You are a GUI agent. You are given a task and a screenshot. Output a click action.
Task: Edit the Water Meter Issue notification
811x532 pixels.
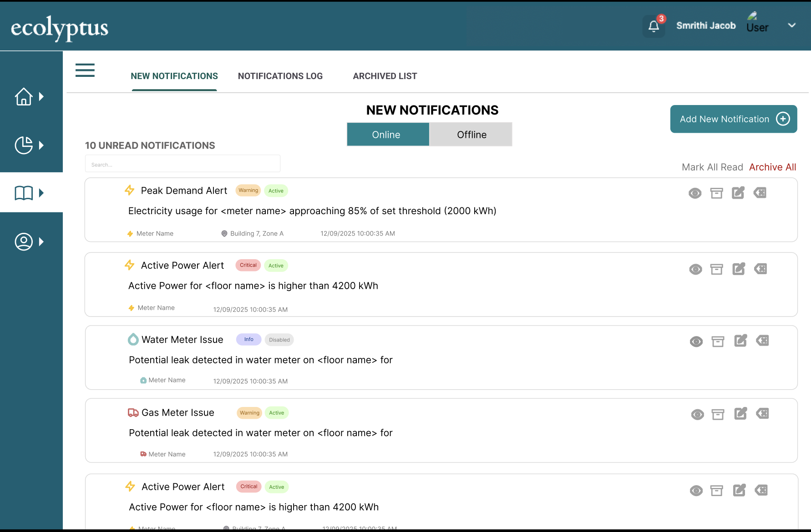pyautogui.click(x=740, y=340)
